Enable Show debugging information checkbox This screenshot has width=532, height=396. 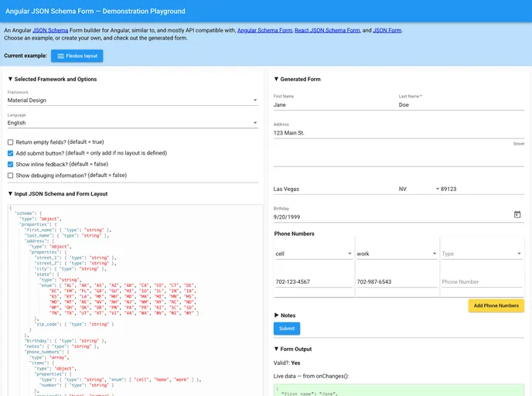point(11,176)
